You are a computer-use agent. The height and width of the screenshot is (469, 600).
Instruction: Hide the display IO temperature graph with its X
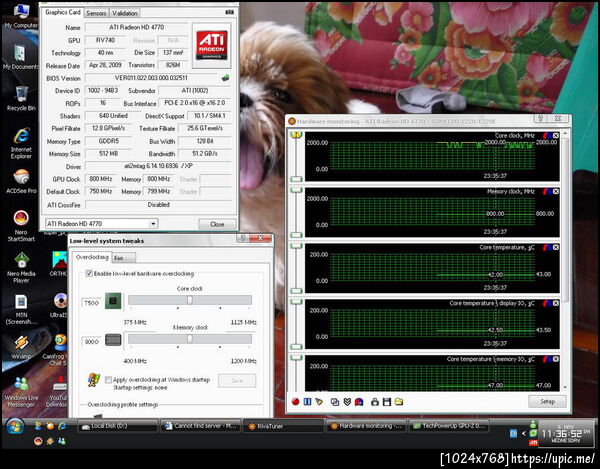[x=556, y=303]
